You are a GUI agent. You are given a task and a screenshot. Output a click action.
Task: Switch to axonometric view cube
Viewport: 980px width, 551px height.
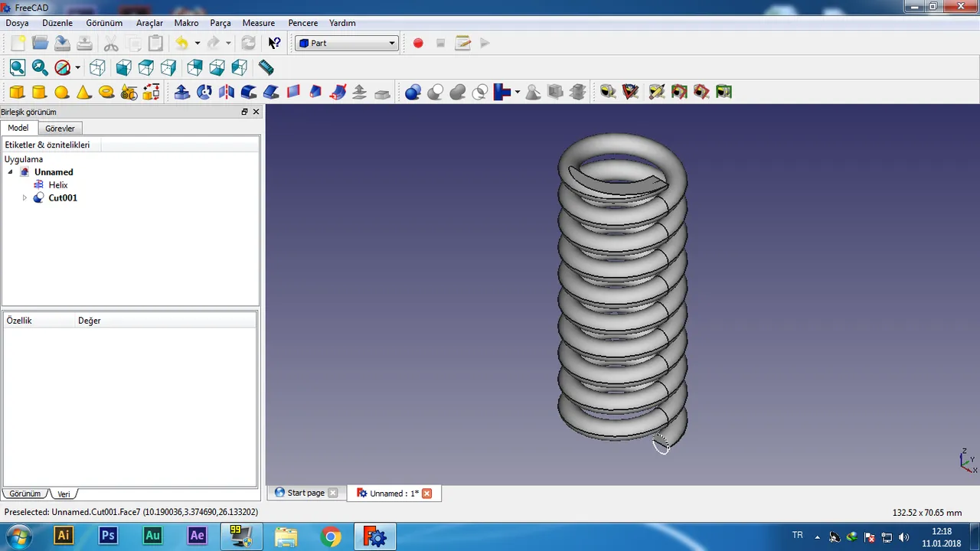pyautogui.click(x=97, y=68)
